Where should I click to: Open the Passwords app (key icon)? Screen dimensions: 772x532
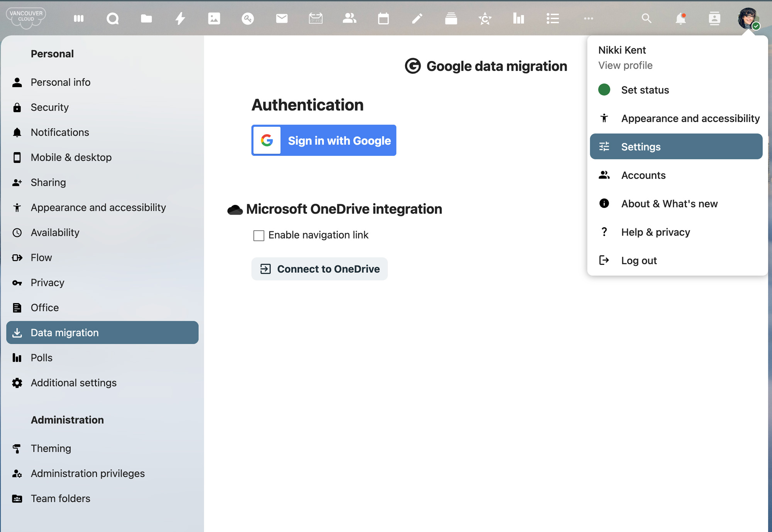(248, 18)
